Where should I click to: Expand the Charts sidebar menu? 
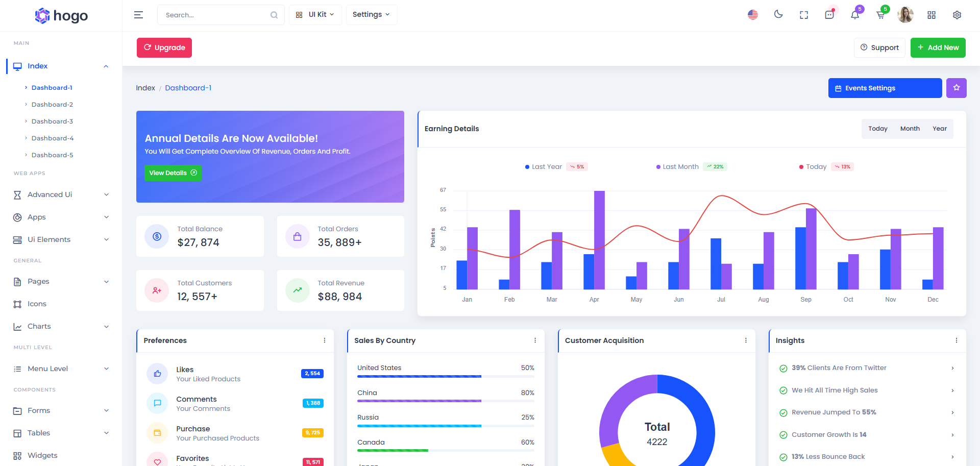(x=61, y=326)
